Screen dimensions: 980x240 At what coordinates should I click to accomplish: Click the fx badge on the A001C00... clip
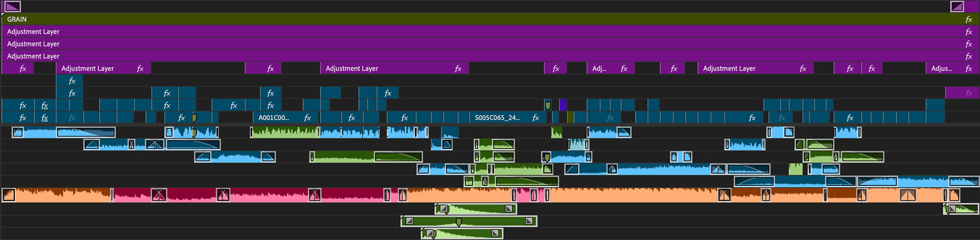[307, 118]
